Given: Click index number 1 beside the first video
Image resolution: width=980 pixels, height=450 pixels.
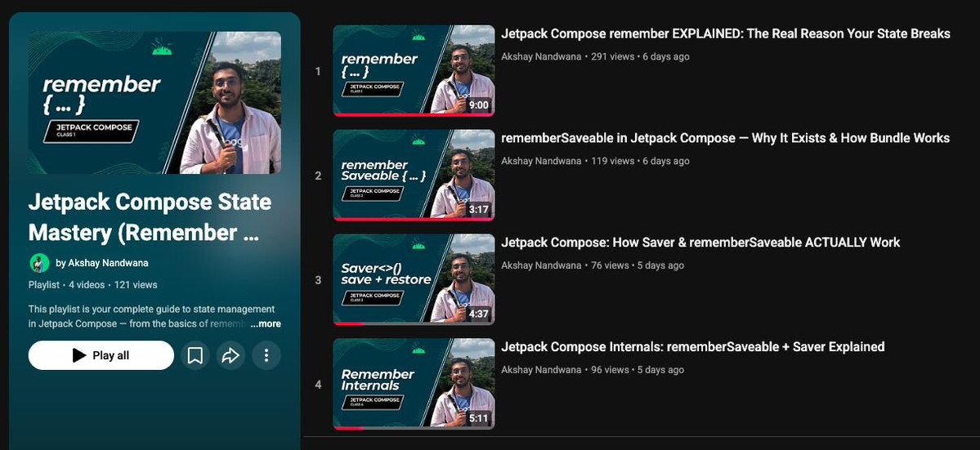Looking at the screenshot, I should pyautogui.click(x=318, y=71).
